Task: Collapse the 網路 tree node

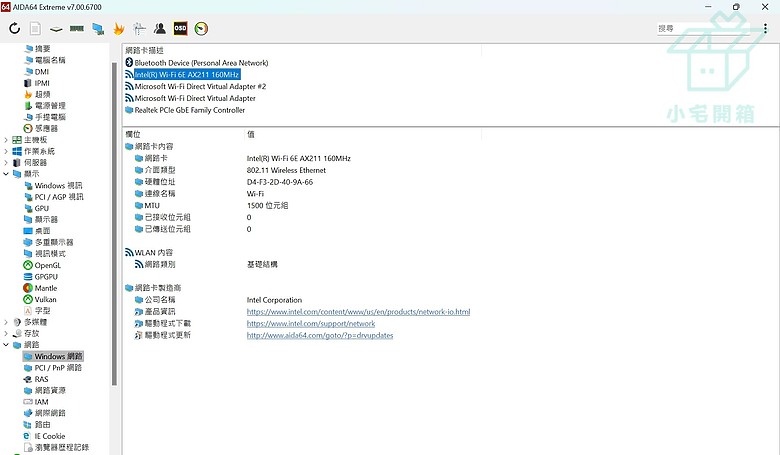Action: [5, 345]
